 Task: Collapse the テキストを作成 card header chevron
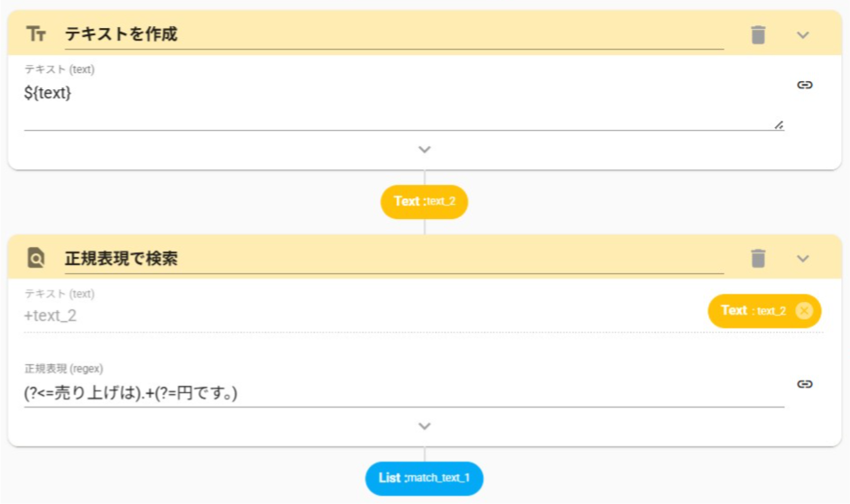click(x=803, y=35)
